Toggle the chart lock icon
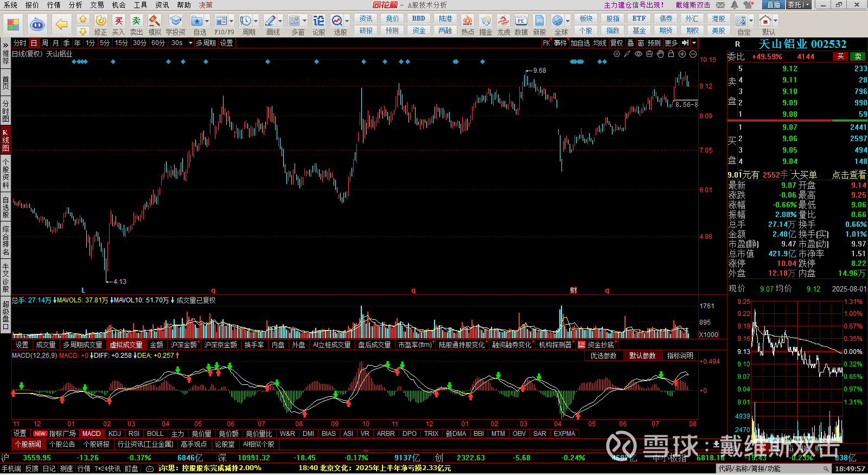The width and height of the screenshot is (868, 475). pyautogui.click(x=671, y=54)
